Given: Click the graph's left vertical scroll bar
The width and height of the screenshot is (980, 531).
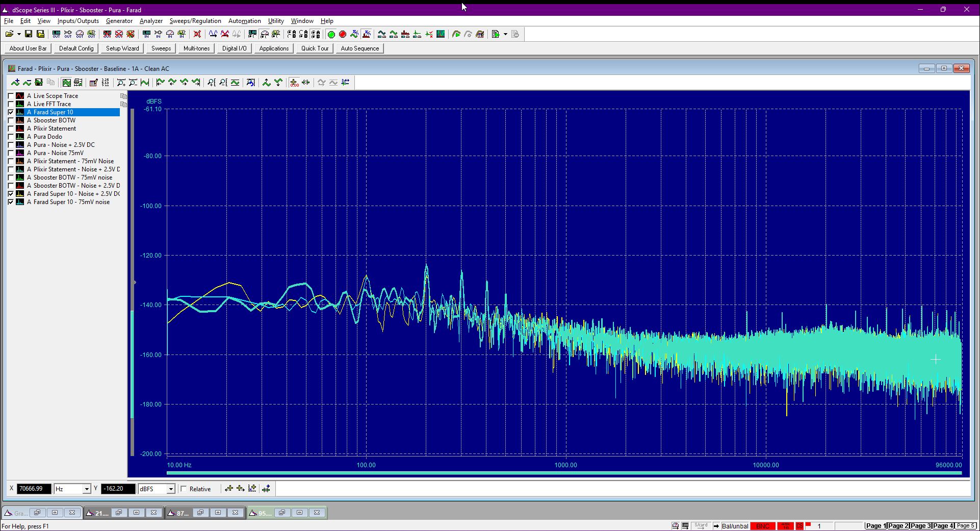Looking at the screenshot, I should point(133,282).
